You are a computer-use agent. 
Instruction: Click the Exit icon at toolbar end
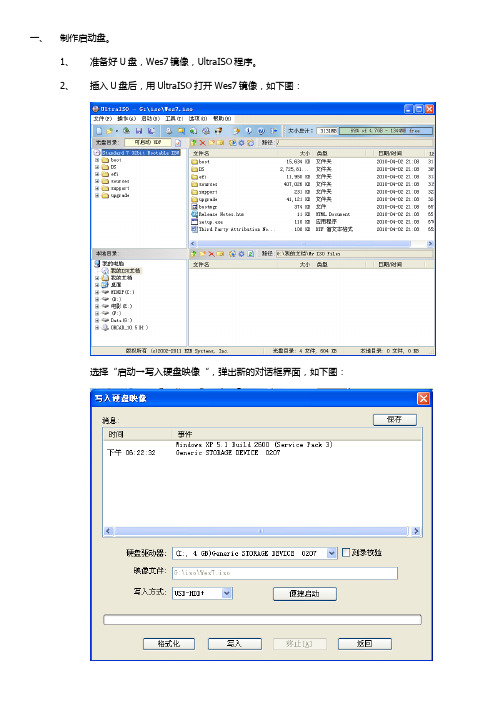[274, 131]
